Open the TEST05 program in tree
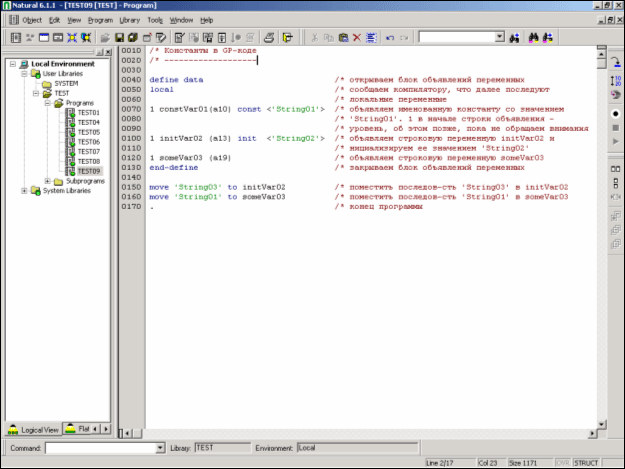625x469 pixels. [x=88, y=132]
